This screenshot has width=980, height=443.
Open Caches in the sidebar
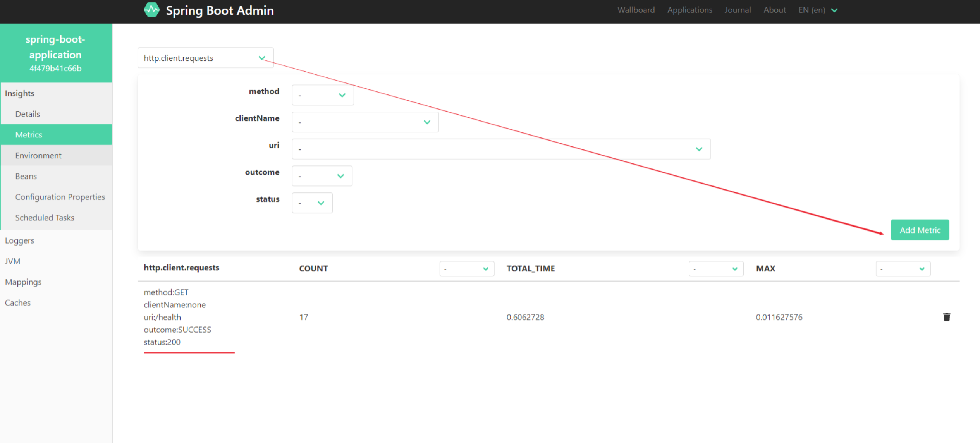56,302
